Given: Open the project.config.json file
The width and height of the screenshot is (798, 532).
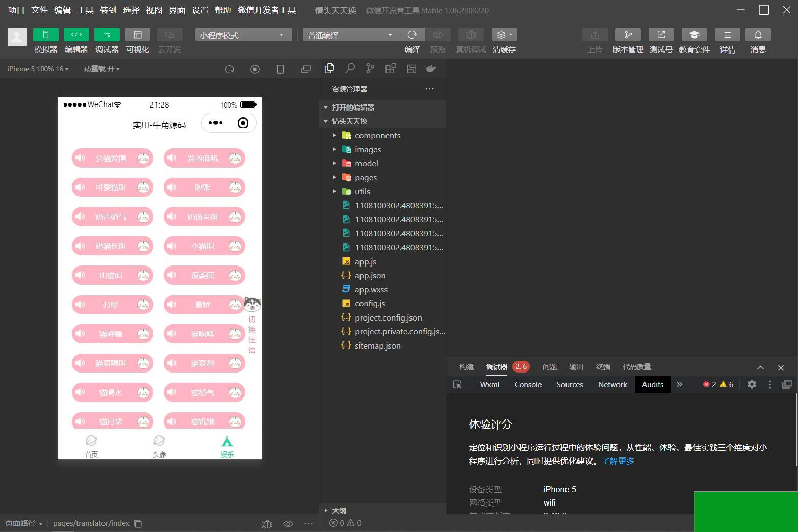Looking at the screenshot, I should point(382,318).
